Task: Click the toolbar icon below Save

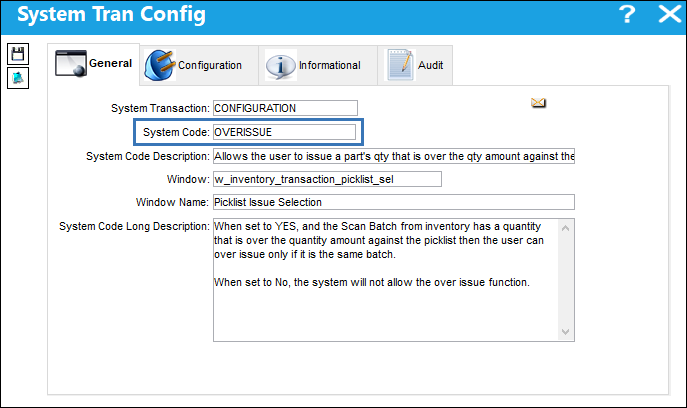Action: tap(18, 78)
